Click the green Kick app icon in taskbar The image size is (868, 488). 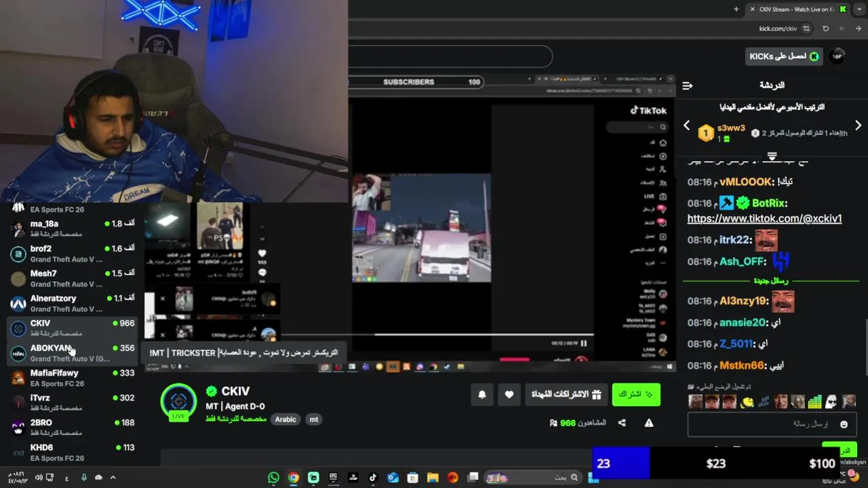(313, 478)
